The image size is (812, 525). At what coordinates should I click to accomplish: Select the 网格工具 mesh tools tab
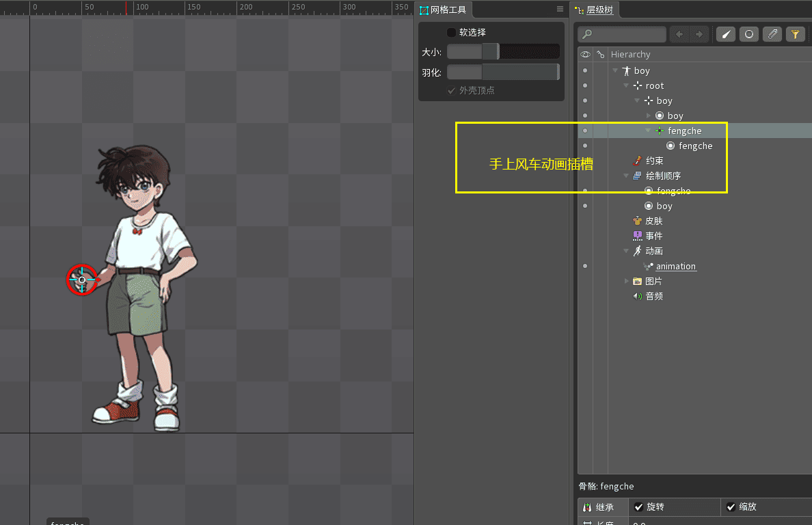point(443,10)
